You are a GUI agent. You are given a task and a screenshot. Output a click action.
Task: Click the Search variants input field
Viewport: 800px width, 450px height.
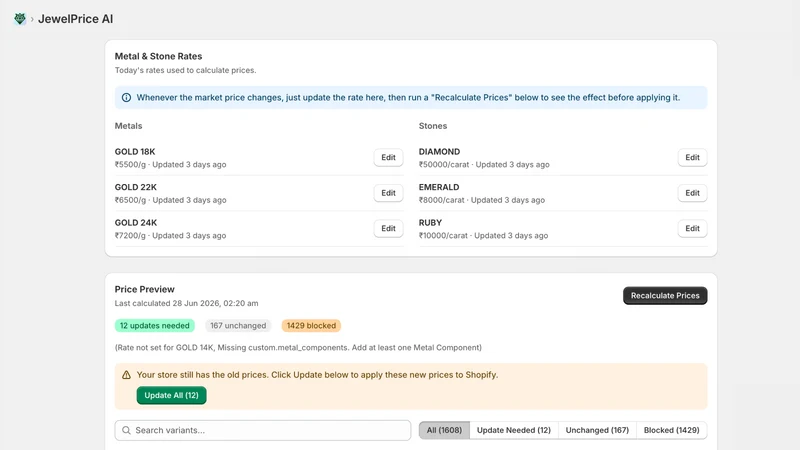[263, 430]
